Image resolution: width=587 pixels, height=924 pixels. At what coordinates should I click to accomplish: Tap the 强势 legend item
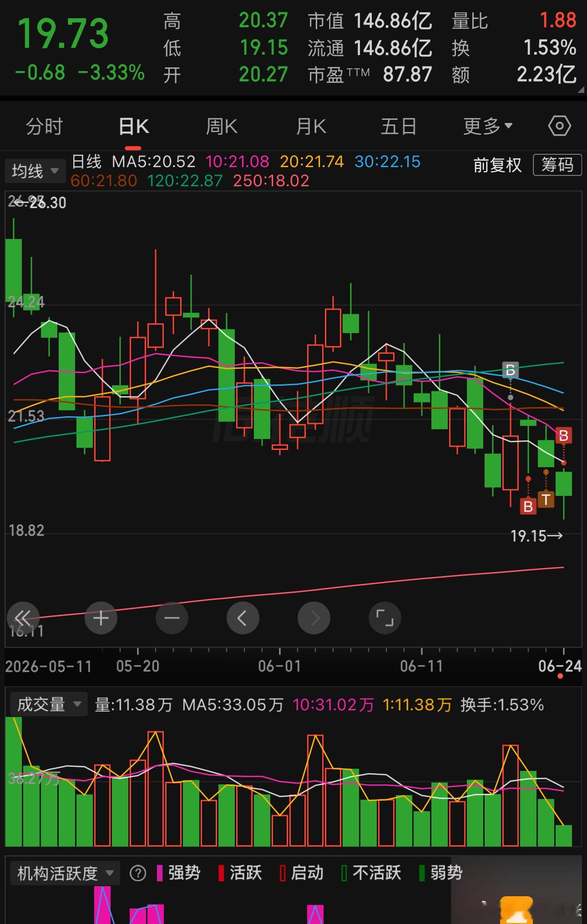(179, 873)
